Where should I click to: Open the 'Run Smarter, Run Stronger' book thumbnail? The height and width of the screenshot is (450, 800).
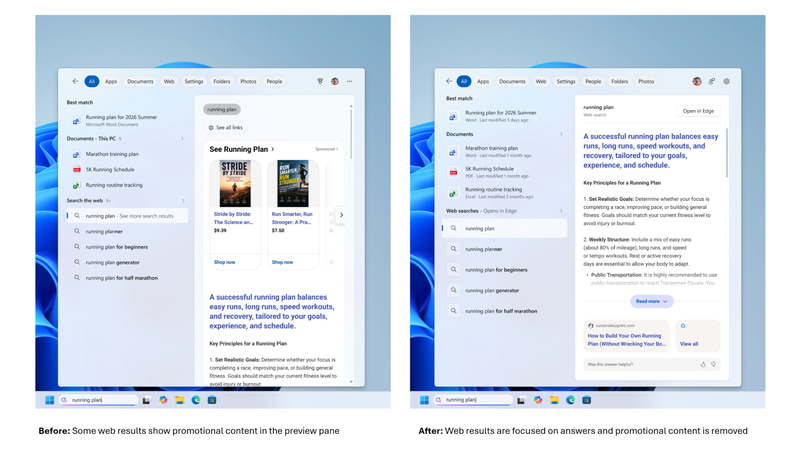click(x=293, y=184)
